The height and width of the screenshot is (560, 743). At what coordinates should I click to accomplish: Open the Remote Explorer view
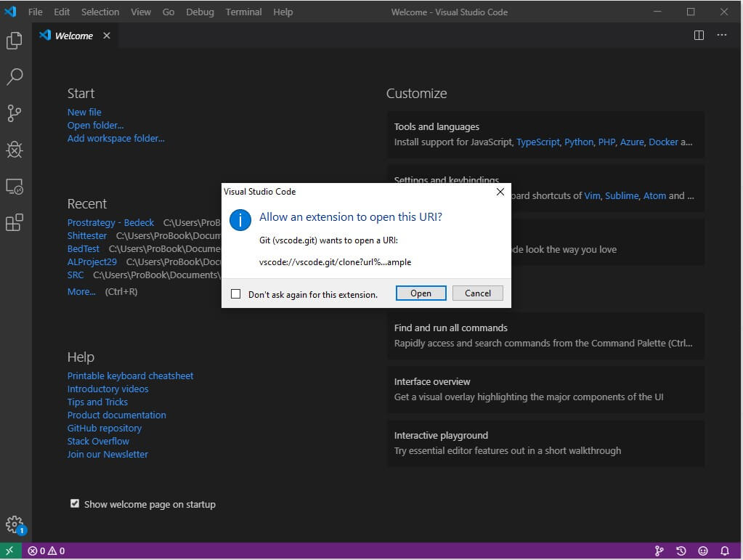click(15, 187)
